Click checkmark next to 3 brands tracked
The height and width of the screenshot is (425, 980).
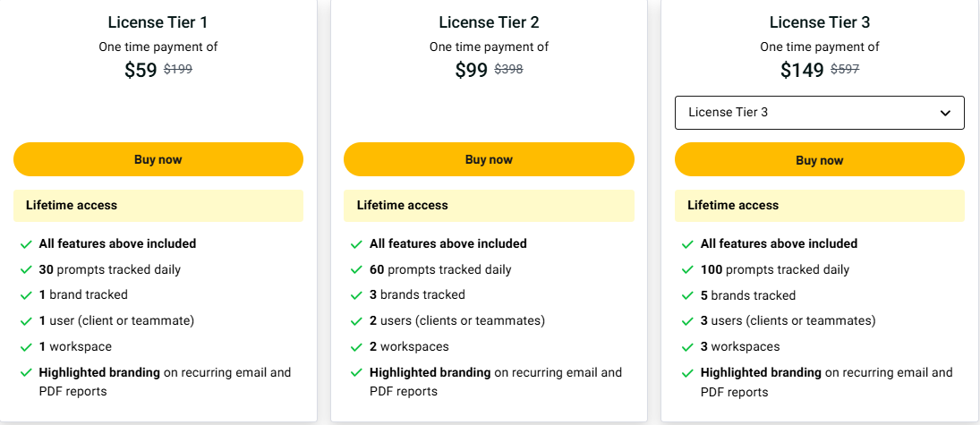(357, 295)
